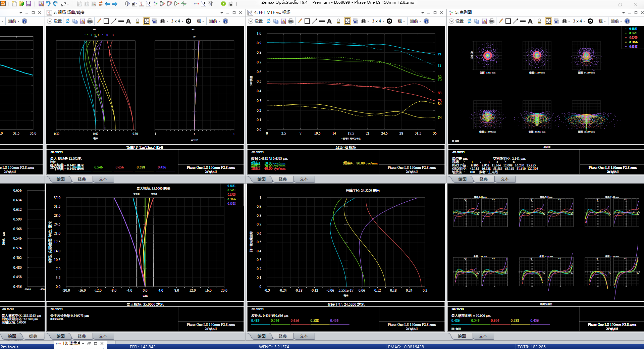Open help for window 3 field curvature
The height and width of the screenshot is (349, 644).
pyautogui.click(x=225, y=21)
